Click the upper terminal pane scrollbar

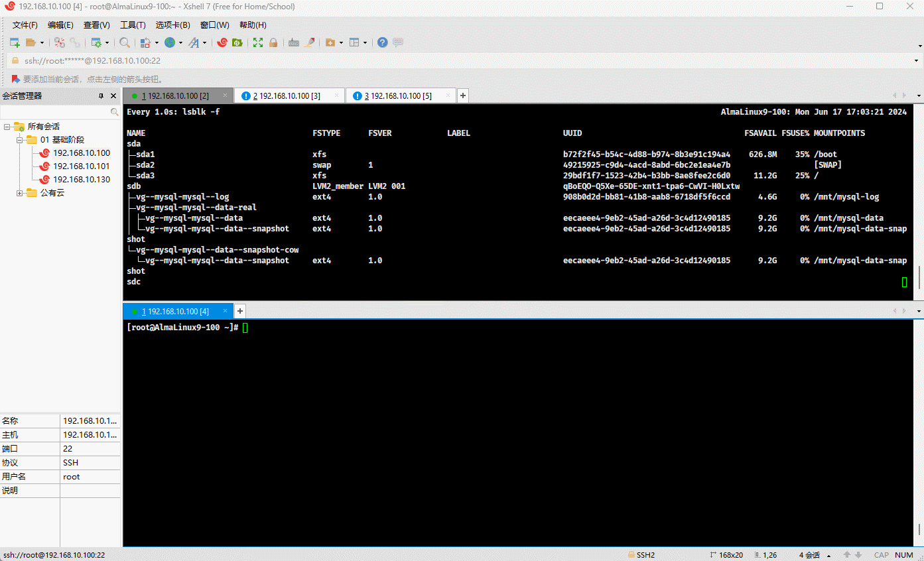[919, 277]
